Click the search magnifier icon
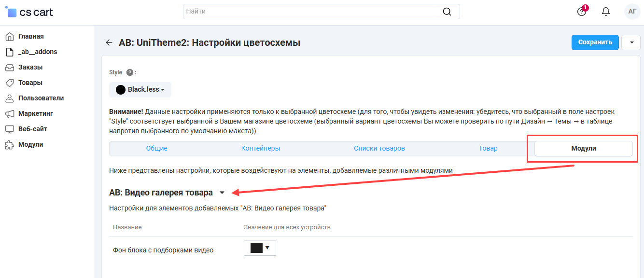This screenshot has width=644, height=278. (x=447, y=11)
